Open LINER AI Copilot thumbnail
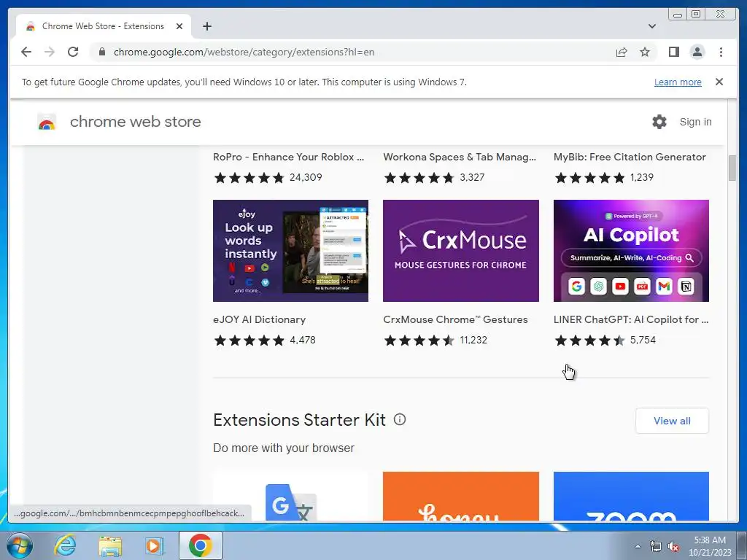 (631, 251)
